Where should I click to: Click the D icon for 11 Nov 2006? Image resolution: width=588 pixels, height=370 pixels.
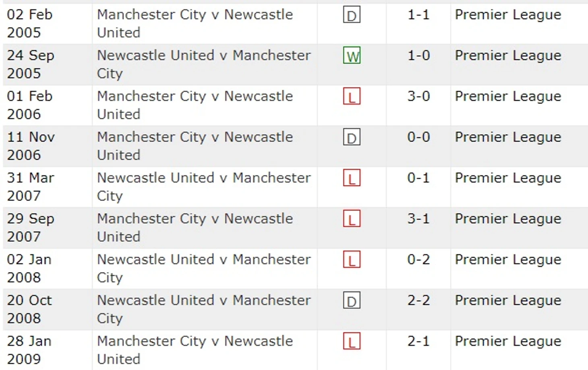[352, 138]
